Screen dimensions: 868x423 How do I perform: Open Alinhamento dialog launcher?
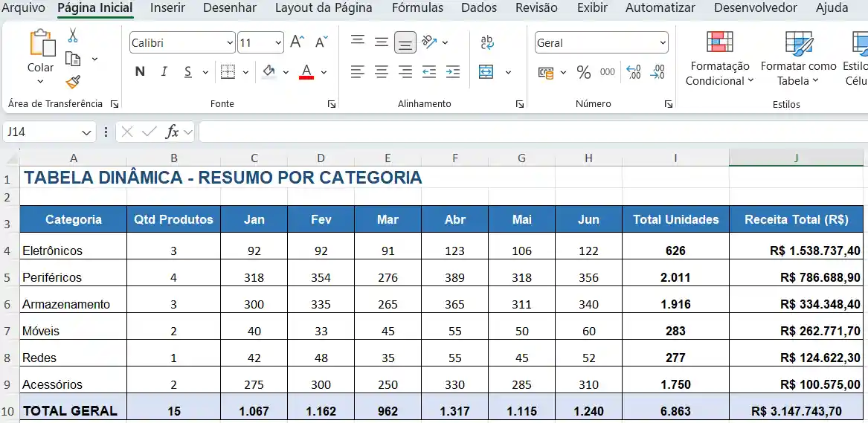(520, 104)
